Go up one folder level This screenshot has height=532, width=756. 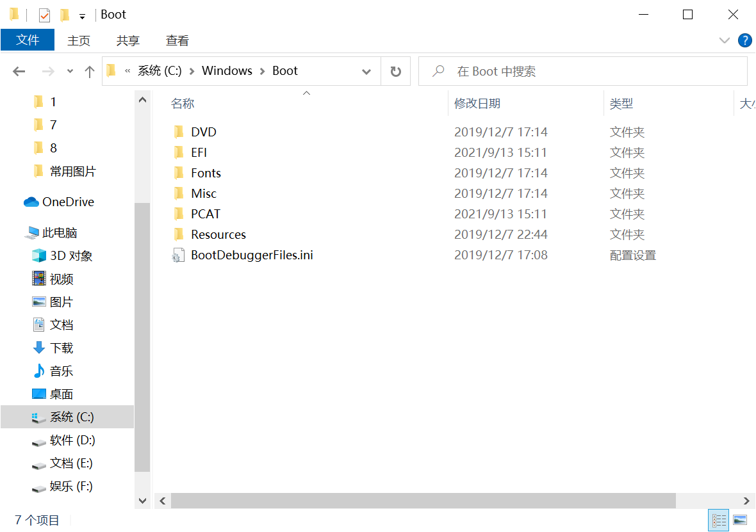[89, 72]
